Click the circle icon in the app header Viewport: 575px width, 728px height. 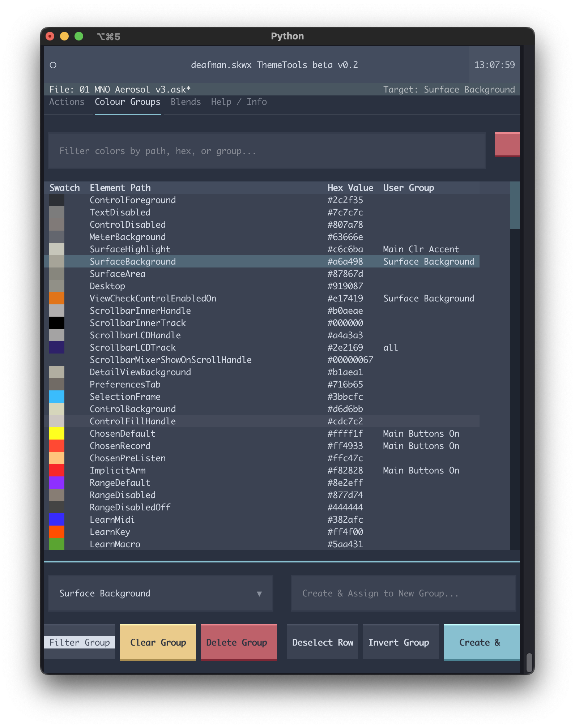click(x=53, y=65)
